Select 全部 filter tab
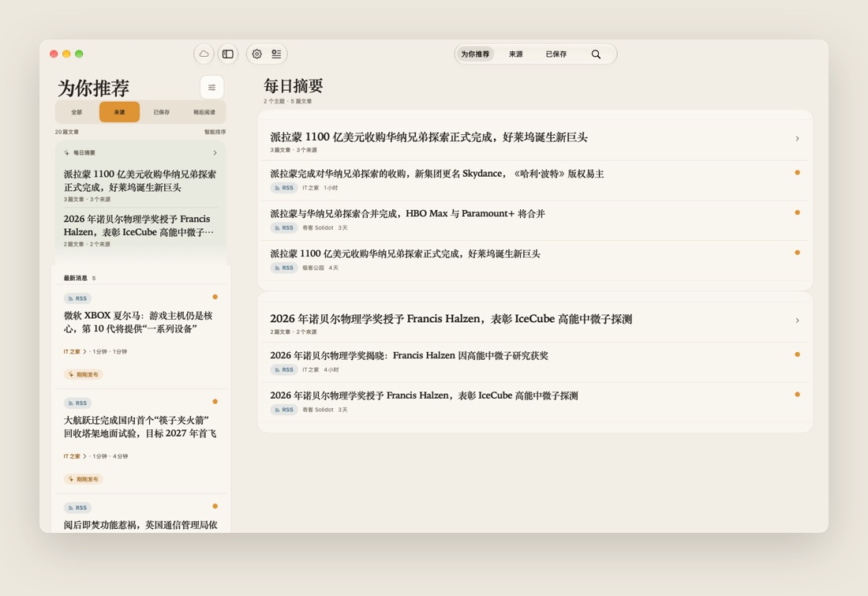Image resolution: width=868 pixels, height=596 pixels. click(x=77, y=112)
